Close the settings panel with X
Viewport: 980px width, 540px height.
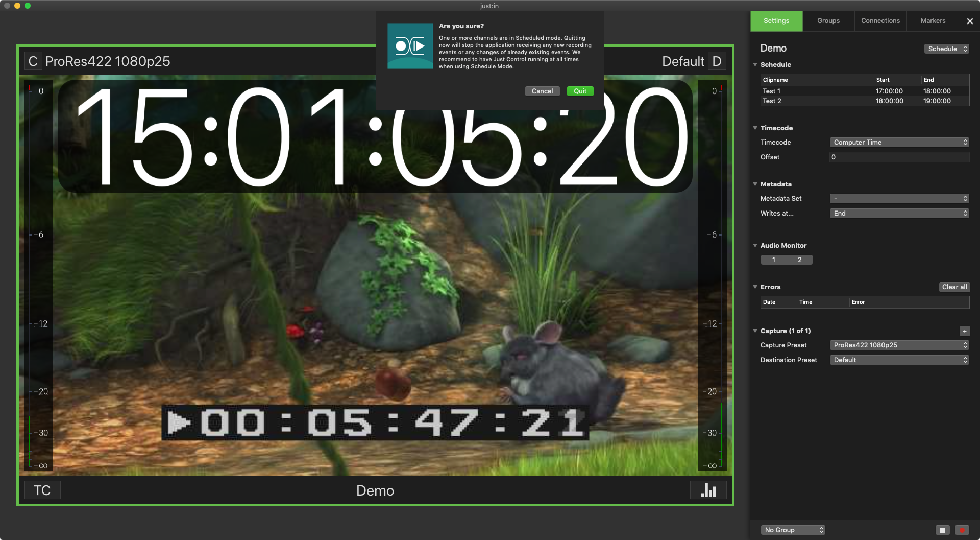970,21
